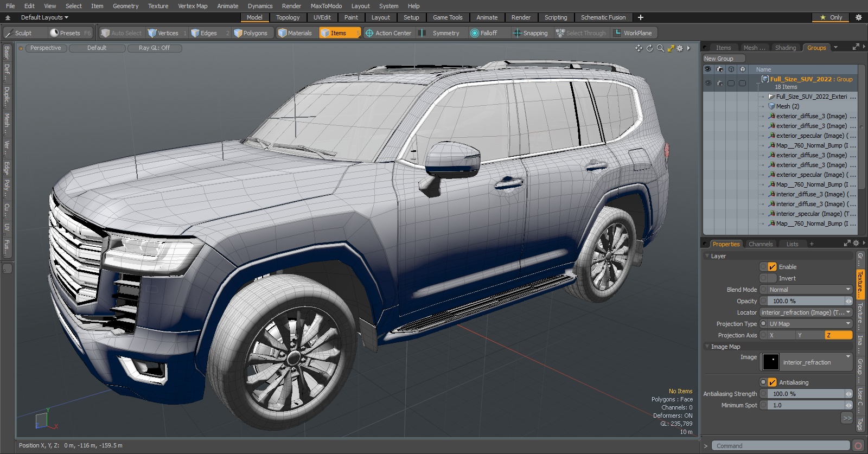Viewport: 868px width, 454px height.
Task: Click the >> more properties button
Action: 847,418
